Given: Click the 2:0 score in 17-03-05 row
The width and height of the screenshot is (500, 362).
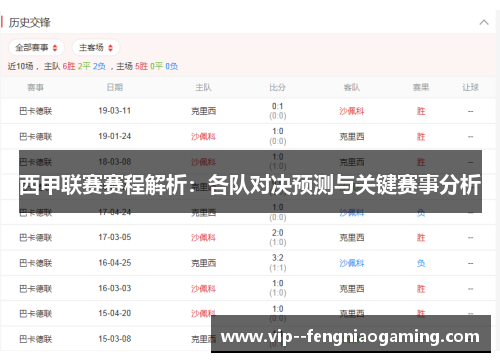Looking at the screenshot, I should pyautogui.click(x=278, y=233).
